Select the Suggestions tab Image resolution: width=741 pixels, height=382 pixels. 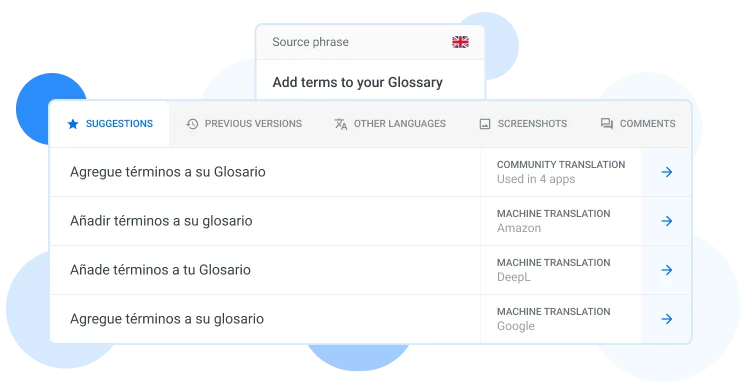coord(110,124)
